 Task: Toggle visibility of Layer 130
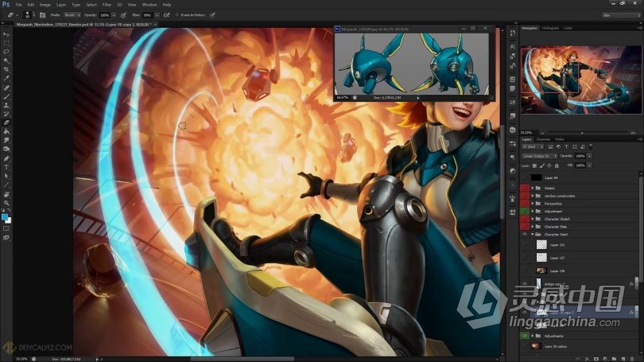coord(525,271)
